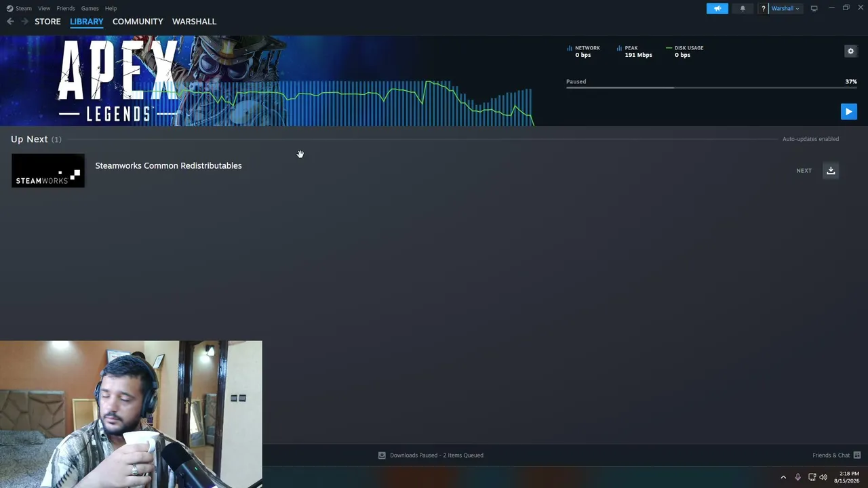Open network settings from the system tray
This screenshot has width=868, height=488.
coord(812,477)
